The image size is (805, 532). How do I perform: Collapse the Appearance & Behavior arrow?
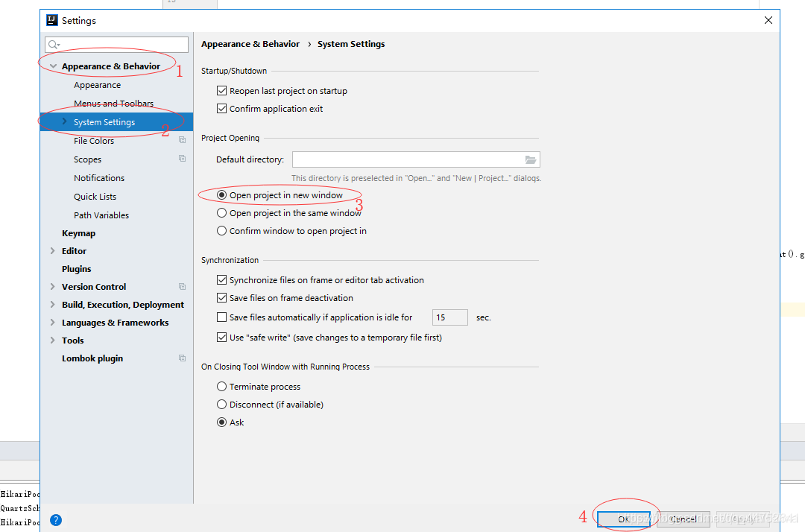[x=53, y=66]
